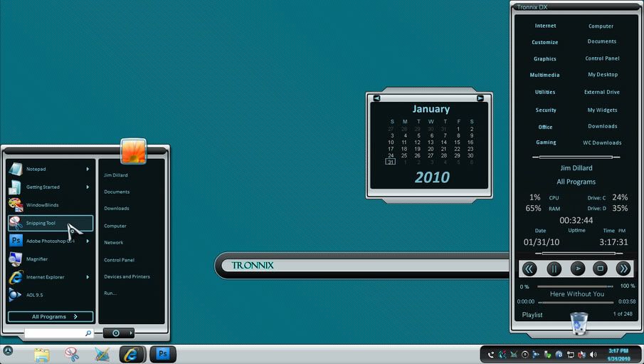Image resolution: width=644 pixels, height=364 pixels.
Task: Go to previous month in calendar
Action: coord(376,98)
